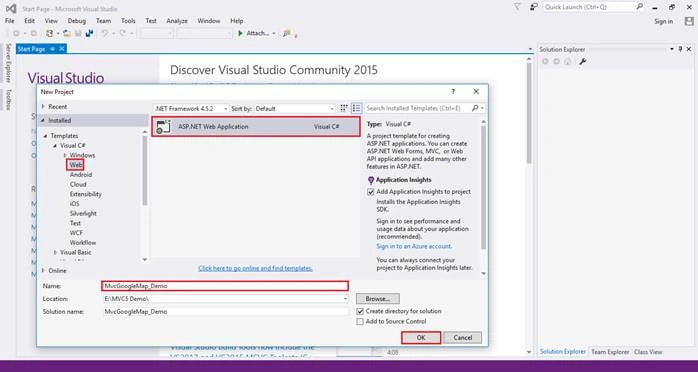Screen dimensions: 698x372
Task: Open the Solution Explorer window position dropdown
Action: (x=672, y=49)
